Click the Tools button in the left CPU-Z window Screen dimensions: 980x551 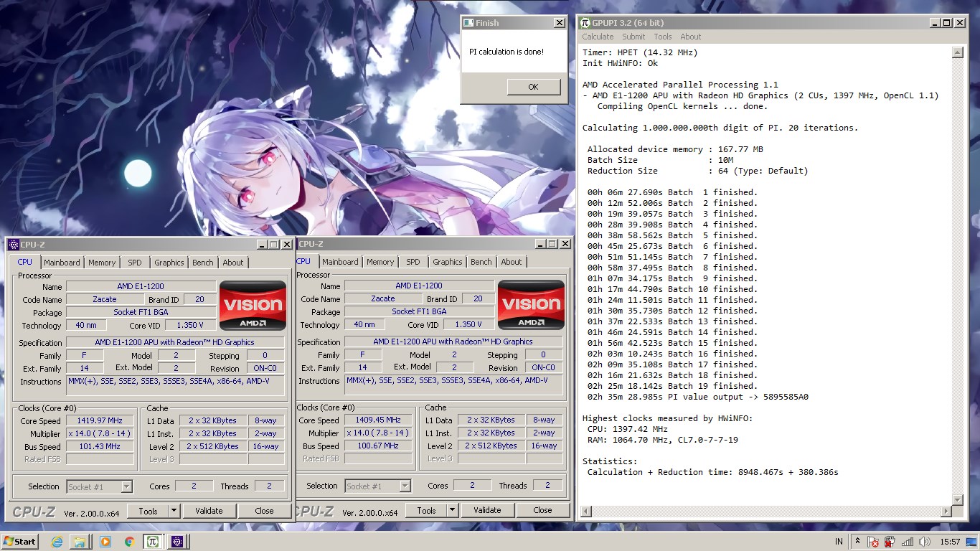[148, 511]
